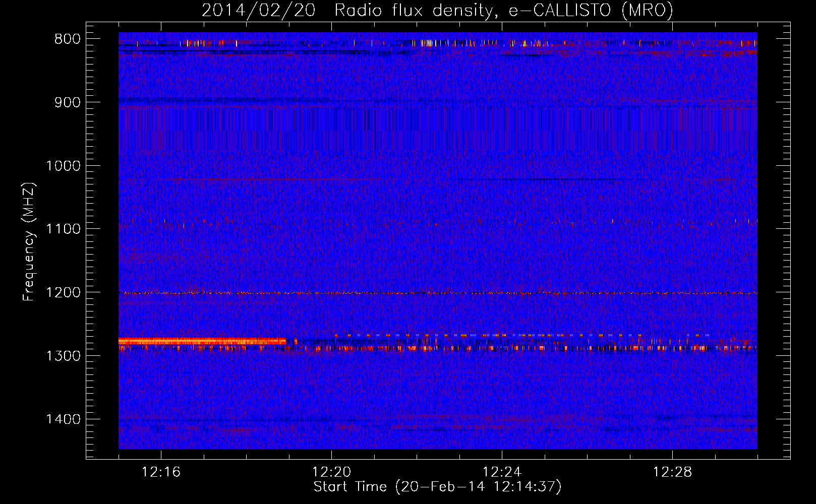Click the 800 frequency tick label
816x504 pixels.
[x=67, y=39]
